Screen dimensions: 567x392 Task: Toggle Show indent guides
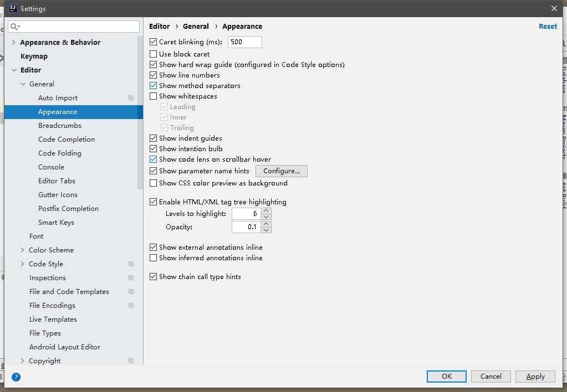[154, 138]
